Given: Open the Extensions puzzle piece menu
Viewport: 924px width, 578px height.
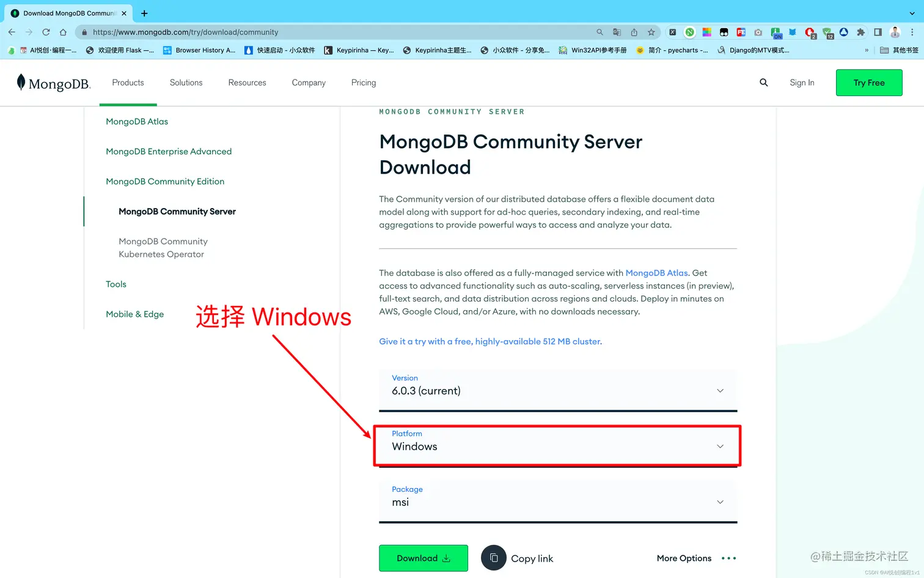Looking at the screenshot, I should (860, 32).
